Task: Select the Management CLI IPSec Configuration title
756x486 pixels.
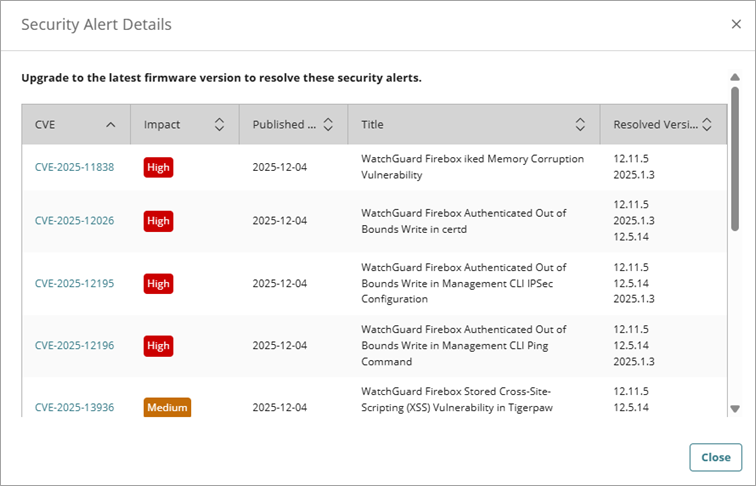Action: click(463, 283)
